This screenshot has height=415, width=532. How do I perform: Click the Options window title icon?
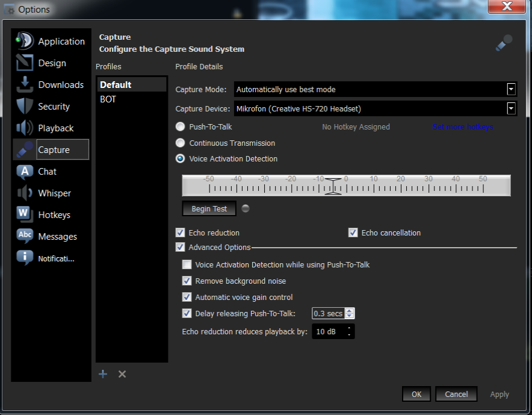[x=9, y=10]
